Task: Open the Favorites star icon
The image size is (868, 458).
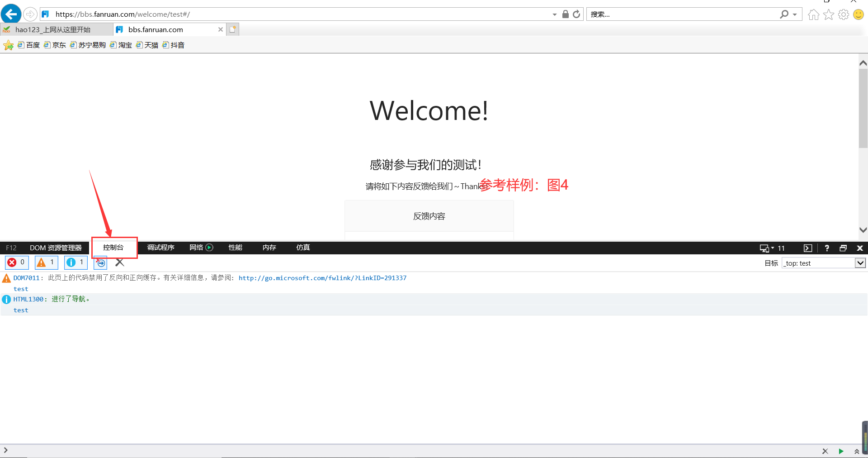Action: [829, 15]
